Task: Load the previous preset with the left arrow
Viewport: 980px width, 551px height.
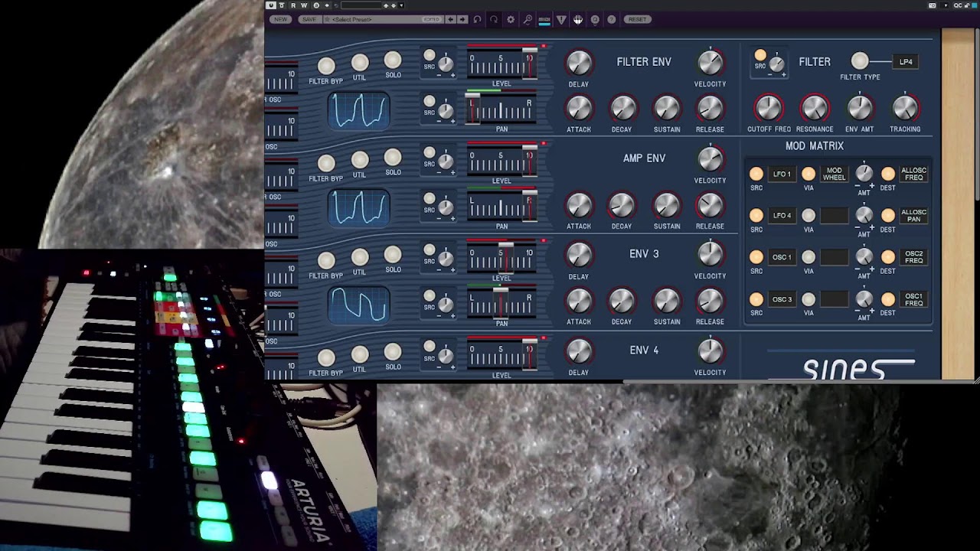Action: pyautogui.click(x=450, y=19)
